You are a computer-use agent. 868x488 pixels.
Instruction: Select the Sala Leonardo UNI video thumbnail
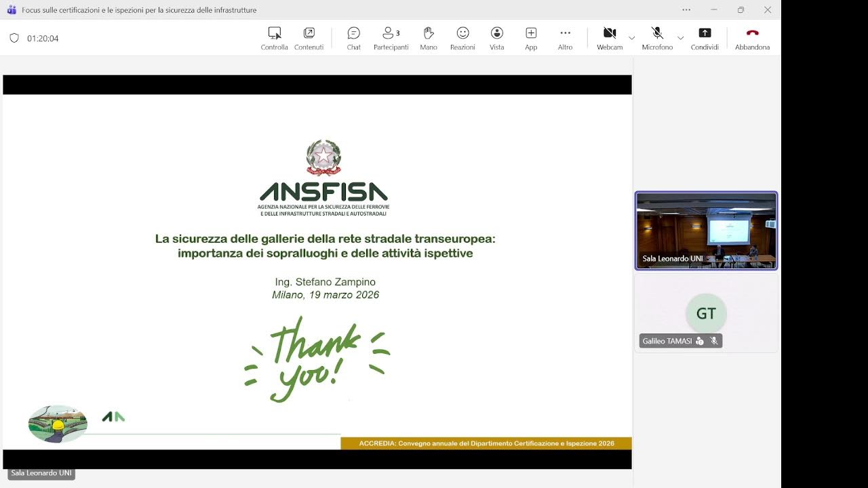pyautogui.click(x=706, y=230)
